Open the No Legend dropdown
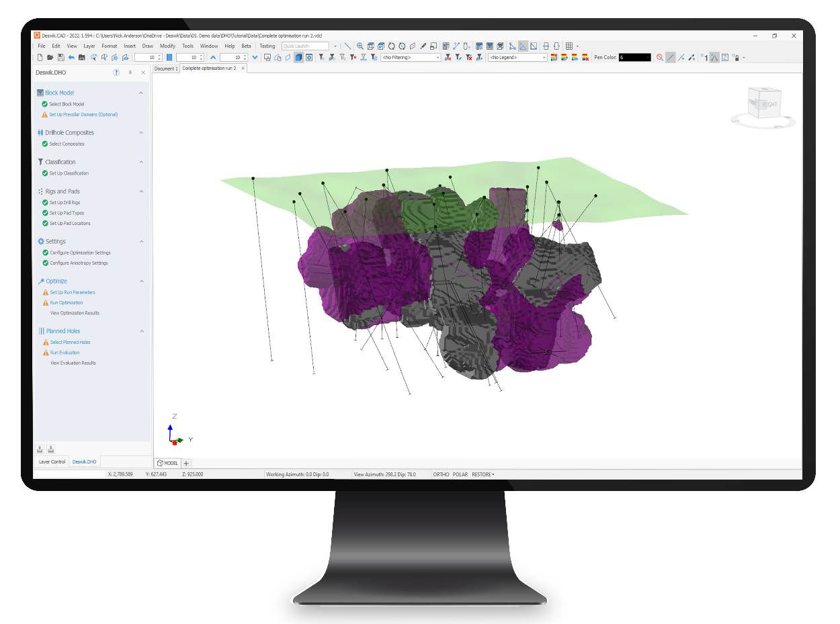 (517, 58)
